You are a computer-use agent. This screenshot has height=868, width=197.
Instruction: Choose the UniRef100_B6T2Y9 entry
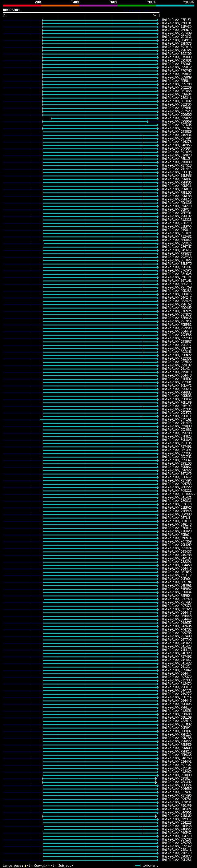[176, 474]
